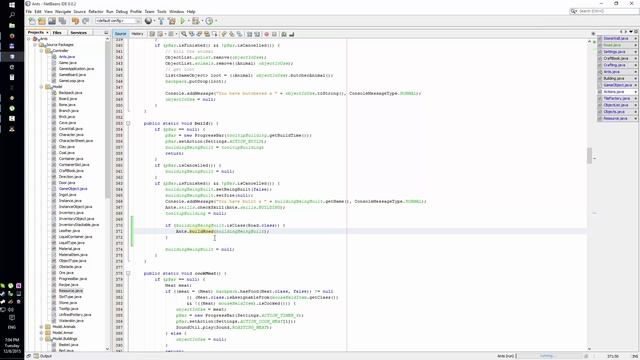Select Objects.java in open documents list
The width and height of the screenshot is (640, 360).
coord(614,112)
